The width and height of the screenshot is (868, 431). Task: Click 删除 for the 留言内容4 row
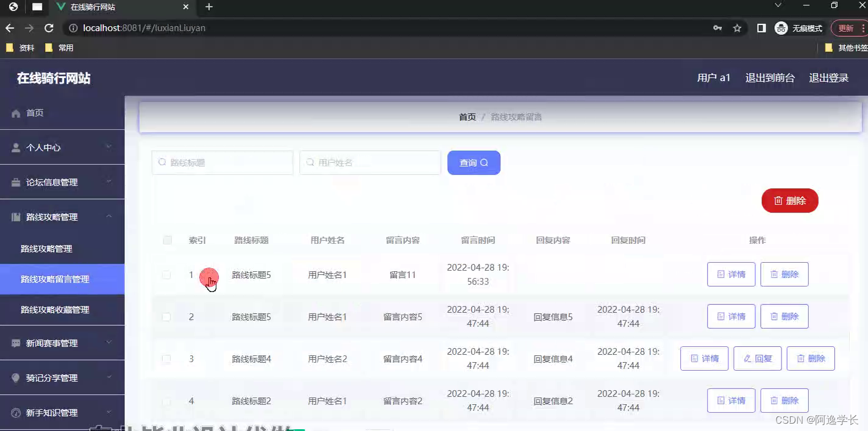click(811, 358)
